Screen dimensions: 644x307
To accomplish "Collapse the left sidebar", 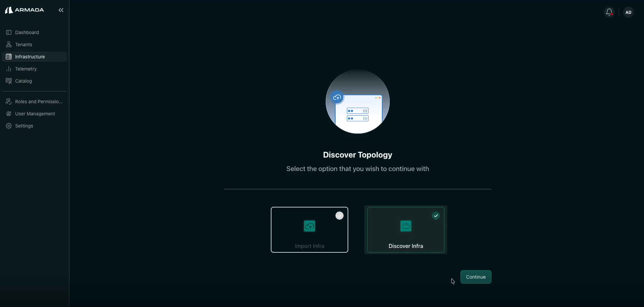I will [x=61, y=10].
